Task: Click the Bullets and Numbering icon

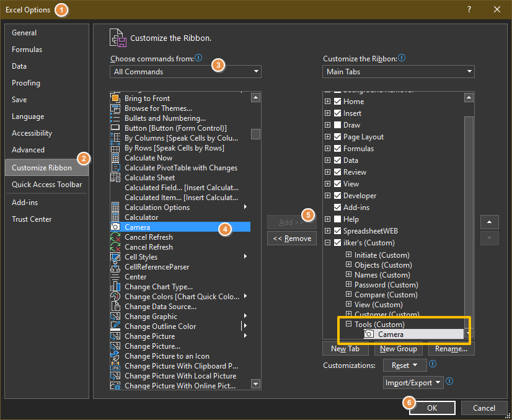Action: coord(115,118)
